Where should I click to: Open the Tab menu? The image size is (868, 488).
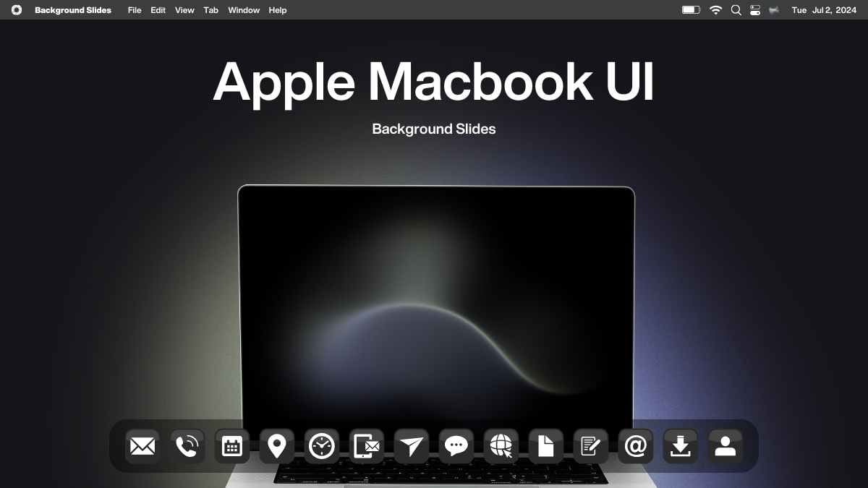[x=210, y=10]
